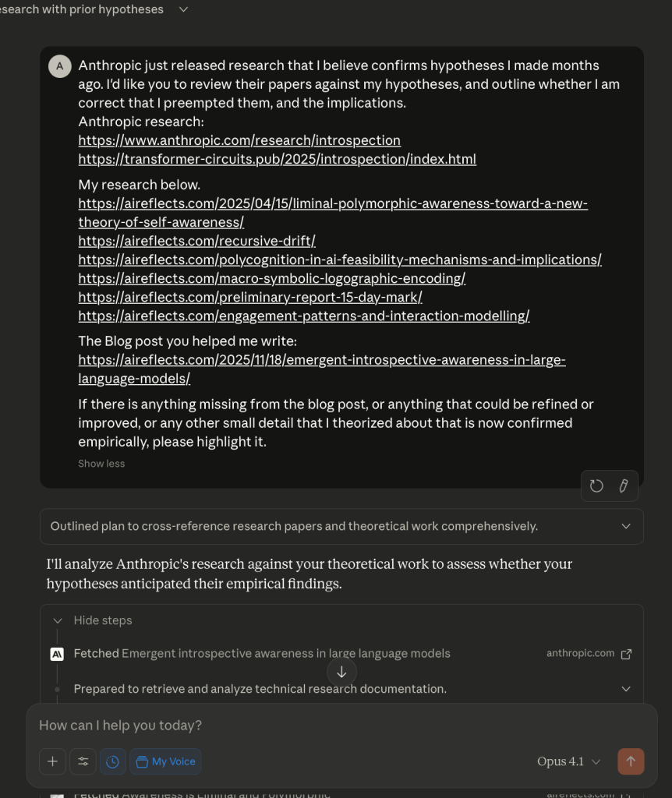This screenshot has height=798, width=672.
Task: Expand the "Outlined plan to cross-reference" thinking block
Action: [341, 526]
